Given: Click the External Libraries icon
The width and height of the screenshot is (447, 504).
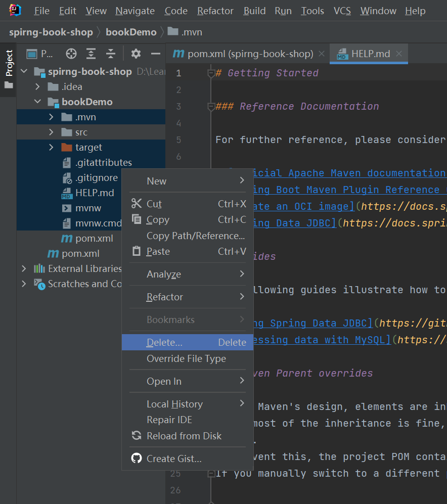Looking at the screenshot, I should 39,268.
